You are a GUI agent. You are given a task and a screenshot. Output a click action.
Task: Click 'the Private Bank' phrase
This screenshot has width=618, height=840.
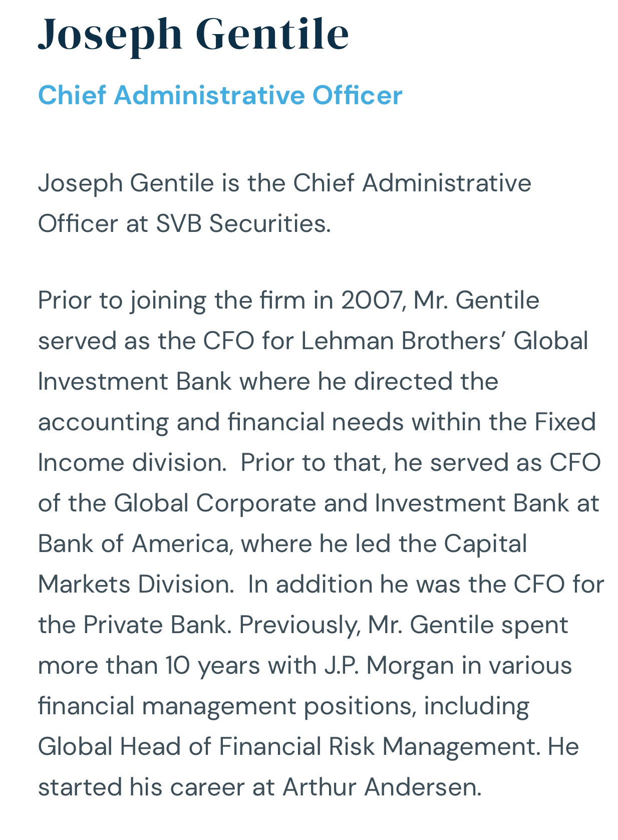(135, 625)
